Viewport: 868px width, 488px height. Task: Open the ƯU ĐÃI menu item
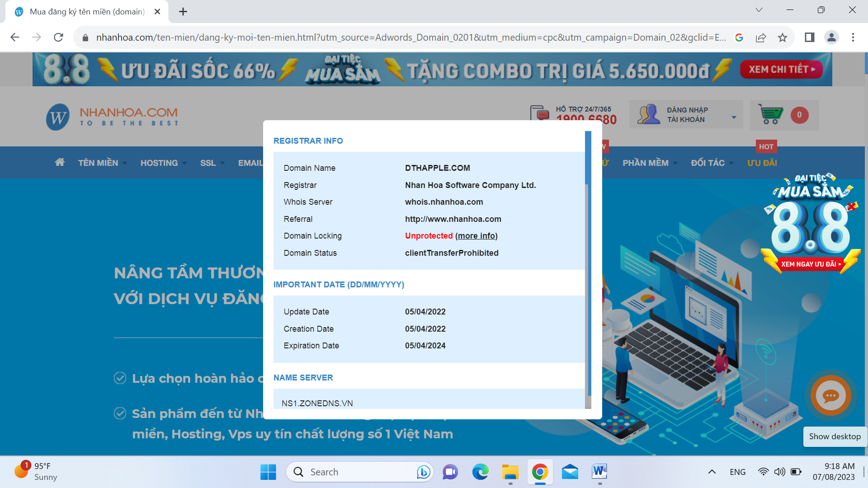click(x=762, y=163)
